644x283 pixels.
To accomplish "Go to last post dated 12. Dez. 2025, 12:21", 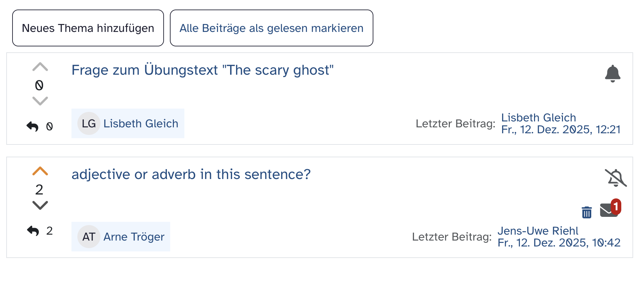I will 561,130.
